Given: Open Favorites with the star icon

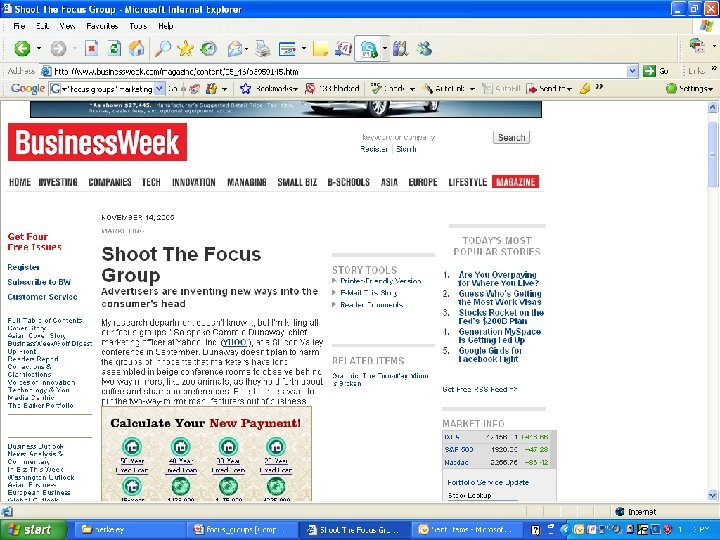Looking at the screenshot, I should coord(186,48).
